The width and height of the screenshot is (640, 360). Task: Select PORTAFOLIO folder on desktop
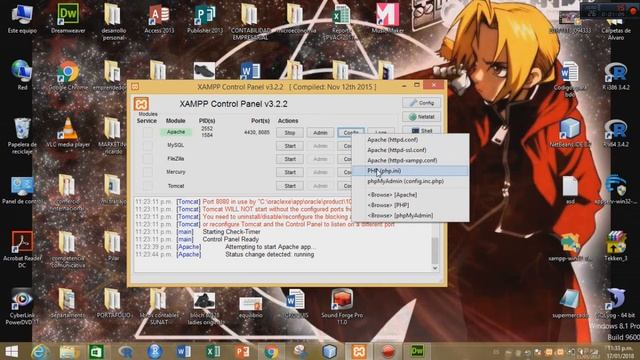(x=113, y=304)
